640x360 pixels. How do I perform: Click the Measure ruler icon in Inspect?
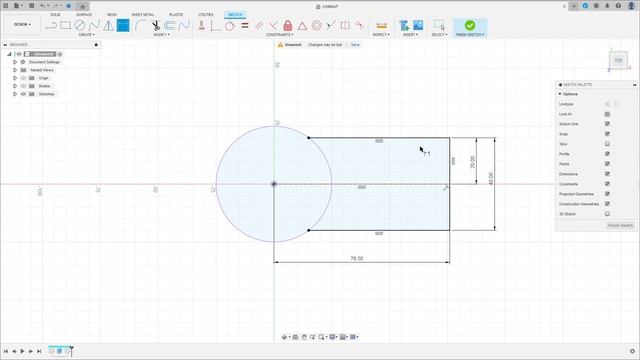[381, 26]
